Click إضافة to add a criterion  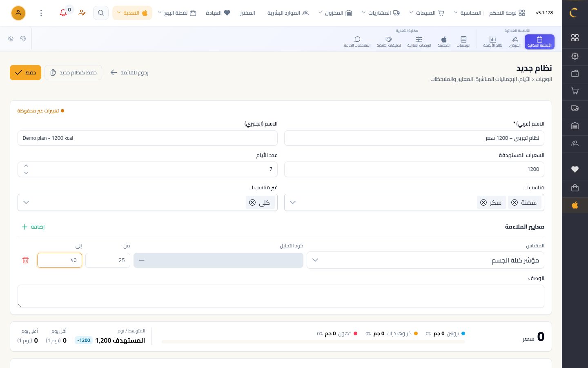click(x=33, y=227)
